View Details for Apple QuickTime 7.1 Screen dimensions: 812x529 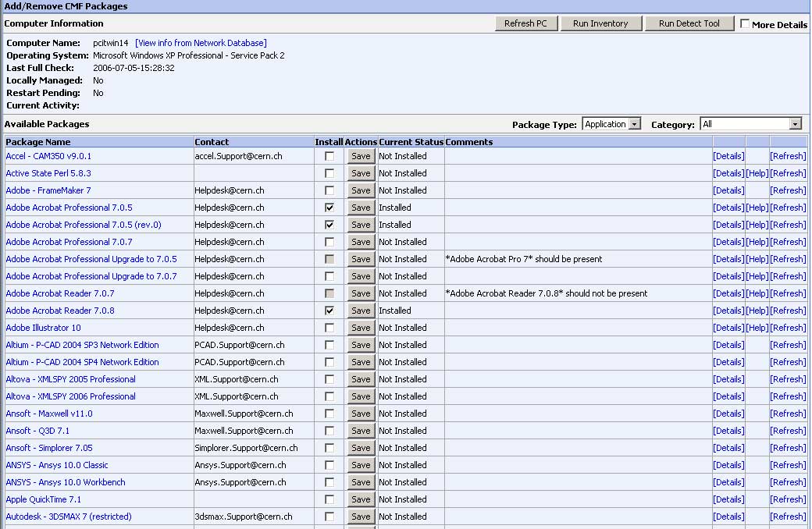tap(728, 499)
